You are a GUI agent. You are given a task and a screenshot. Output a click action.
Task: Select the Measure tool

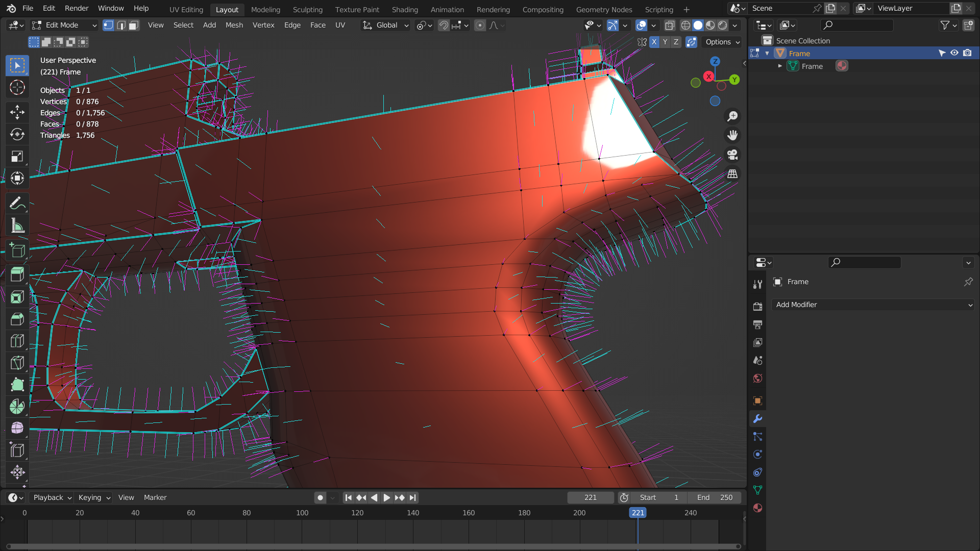coord(17,225)
